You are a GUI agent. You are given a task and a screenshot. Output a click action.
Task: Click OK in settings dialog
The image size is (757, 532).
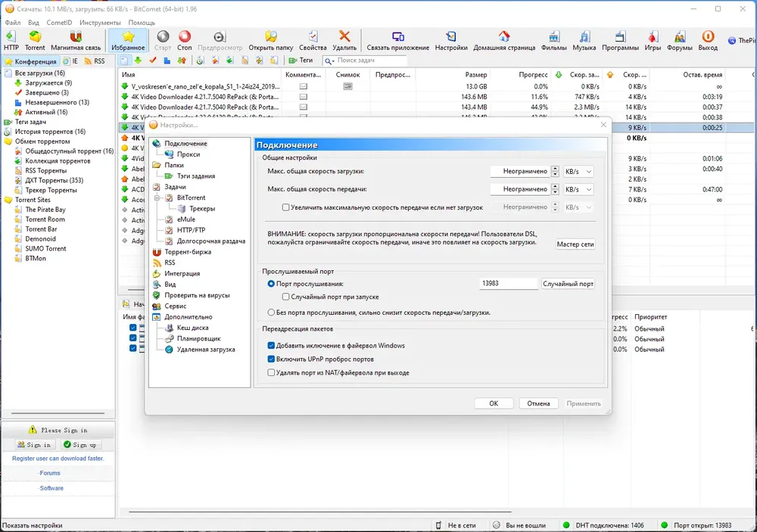(x=494, y=403)
